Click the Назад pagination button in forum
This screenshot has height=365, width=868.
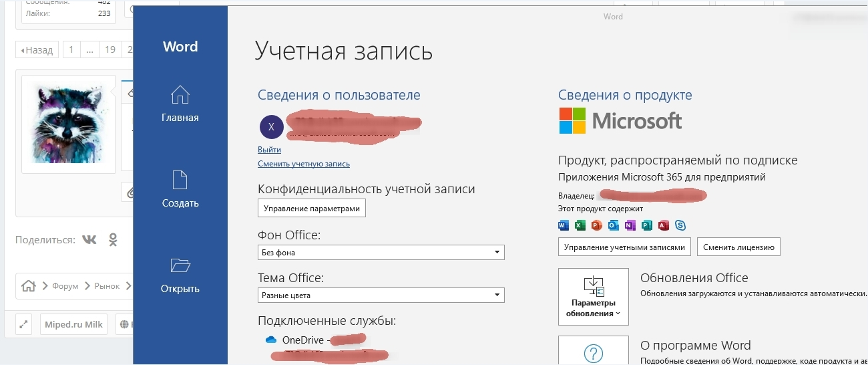pyautogui.click(x=37, y=49)
